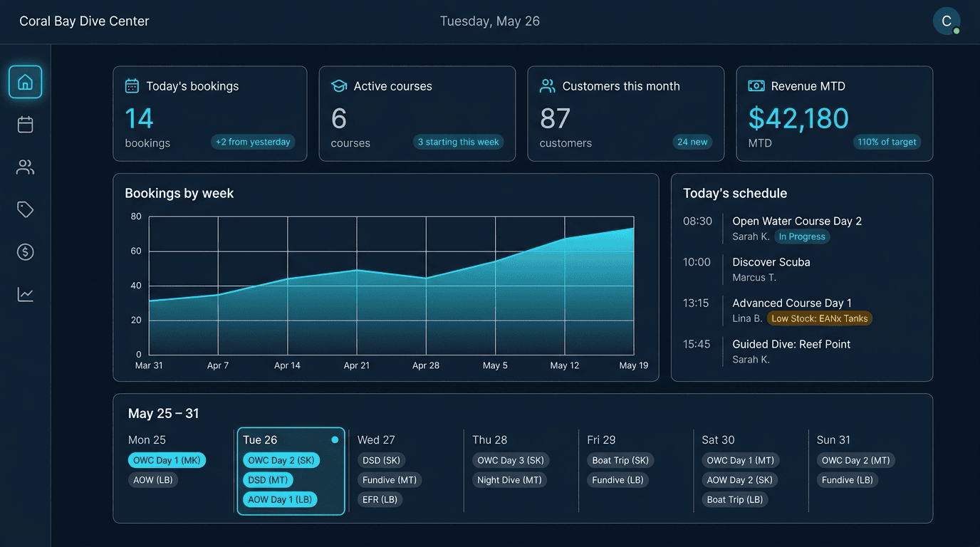Select the Thu 28 day column header

[490, 440]
